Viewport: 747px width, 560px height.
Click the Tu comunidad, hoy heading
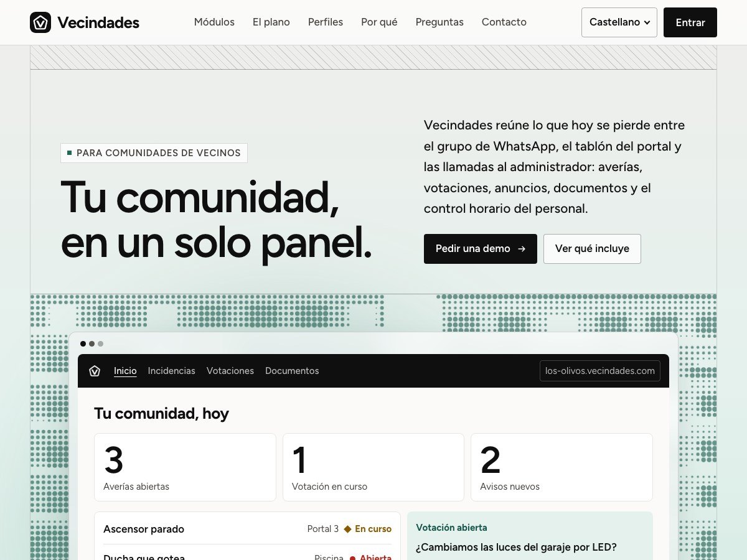pos(161,414)
